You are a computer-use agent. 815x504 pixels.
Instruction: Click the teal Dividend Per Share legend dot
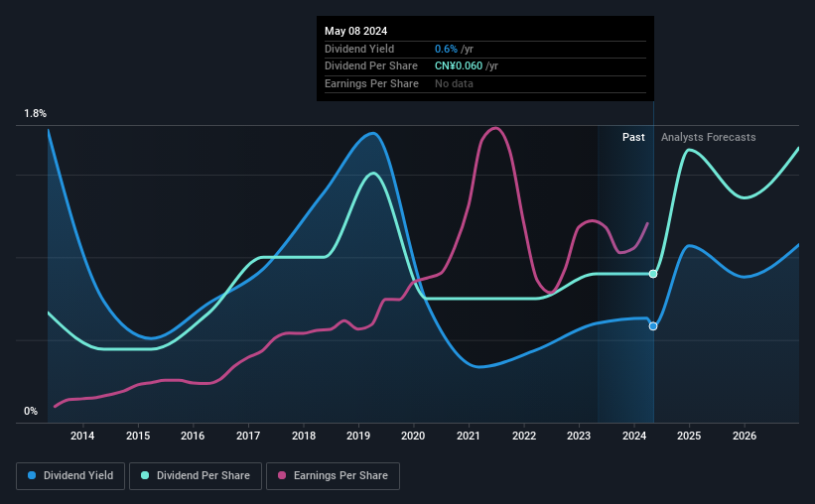point(145,475)
